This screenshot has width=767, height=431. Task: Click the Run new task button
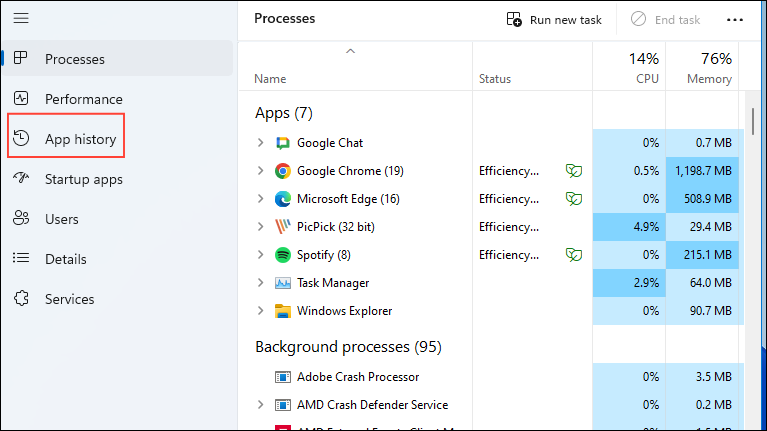pyautogui.click(x=554, y=19)
